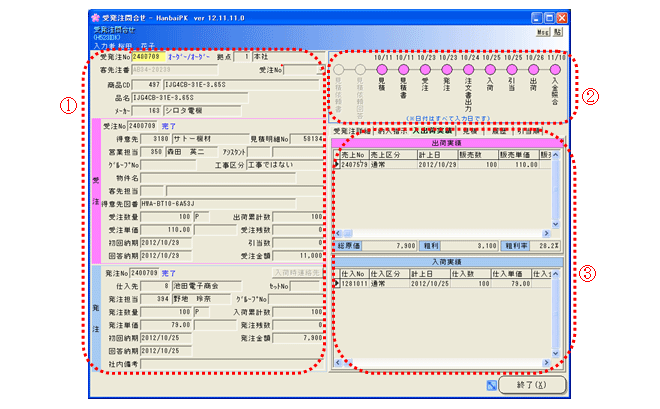Click the 貼 button in the header
This screenshot has width=660, height=409.
(558, 33)
